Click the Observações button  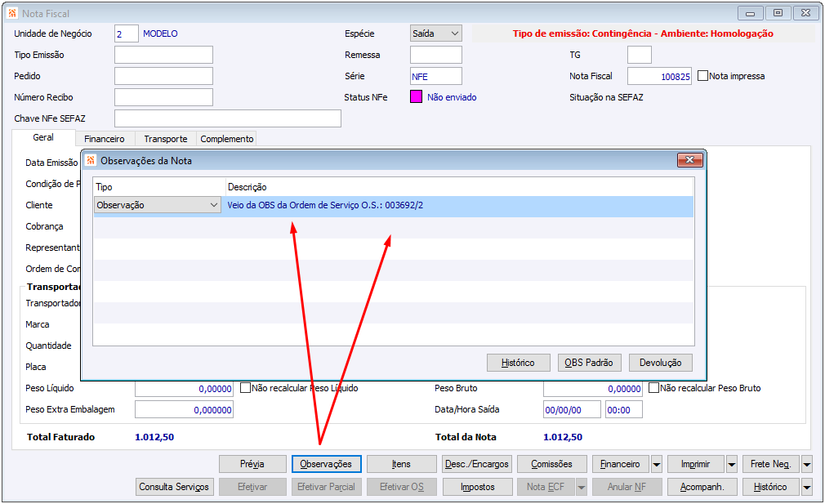[x=326, y=464]
